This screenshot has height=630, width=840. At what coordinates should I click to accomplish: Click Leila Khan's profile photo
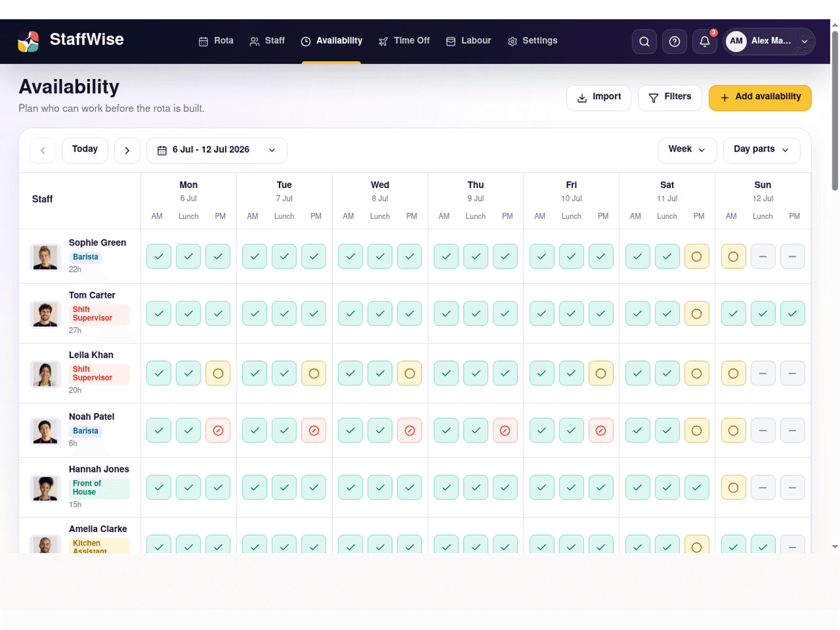click(x=45, y=374)
